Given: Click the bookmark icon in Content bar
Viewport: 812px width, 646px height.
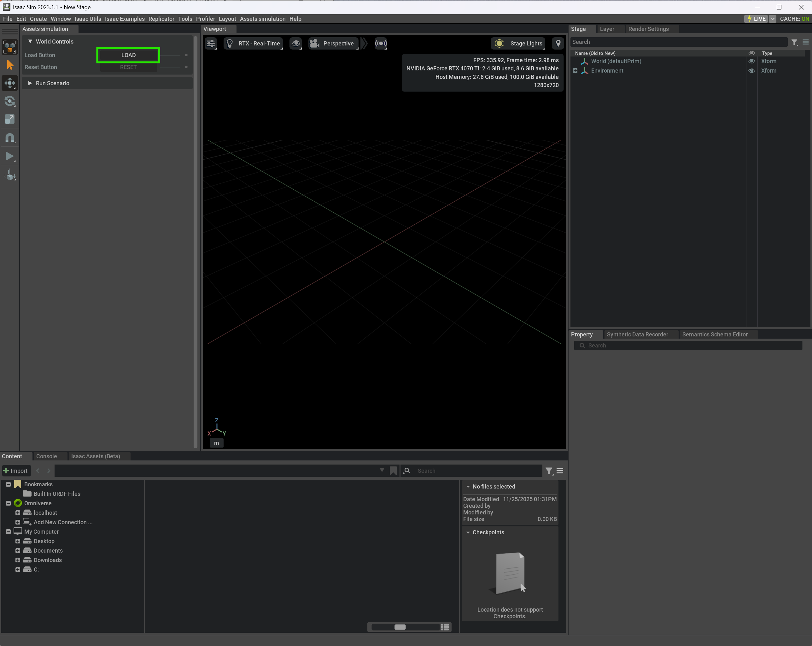Looking at the screenshot, I should point(393,470).
